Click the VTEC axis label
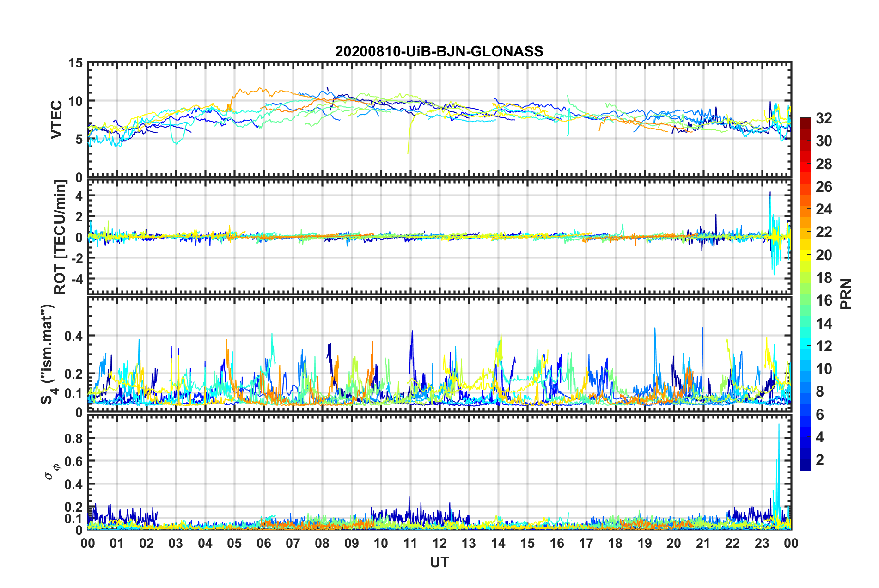This screenshot has width=879, height=588. (56, 120)
